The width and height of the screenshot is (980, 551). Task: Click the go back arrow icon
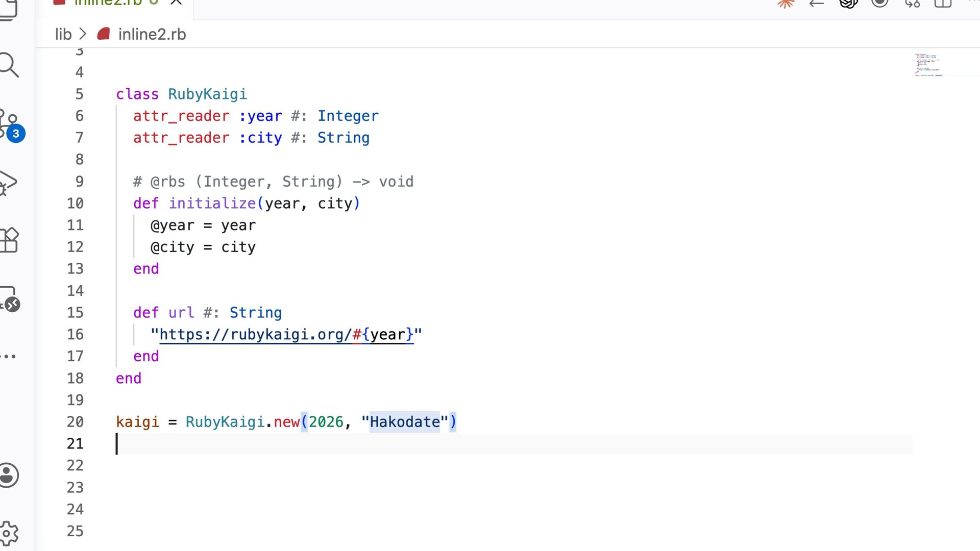pos(817,3)
